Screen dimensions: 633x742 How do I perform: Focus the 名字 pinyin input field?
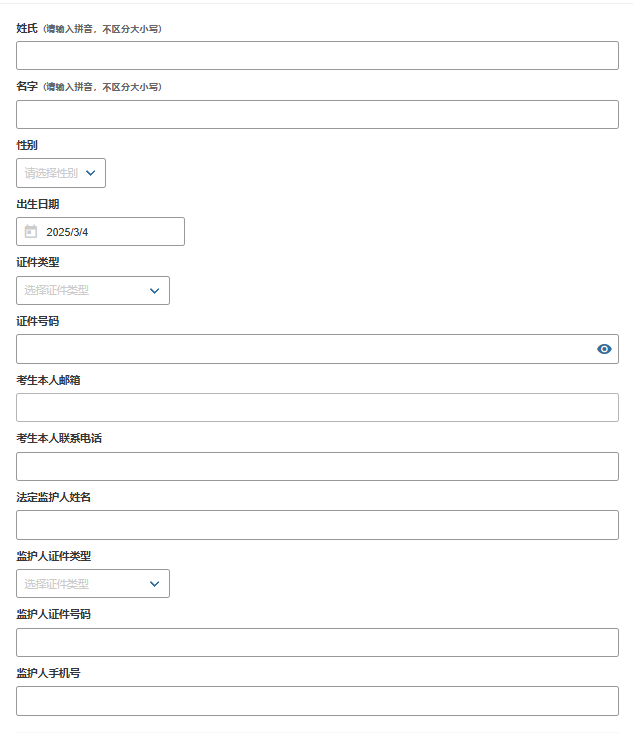pos(317,115)
